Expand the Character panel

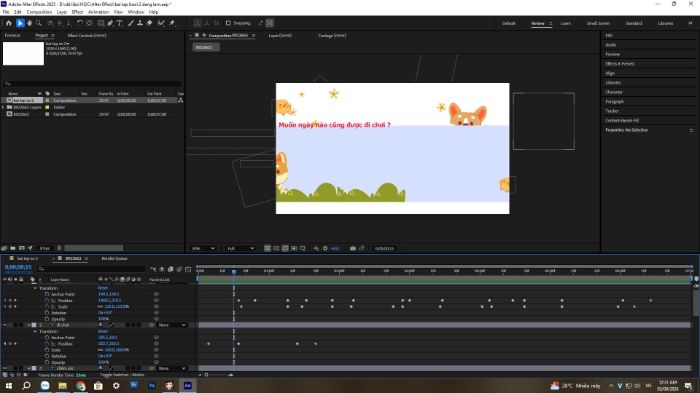click(614, 92)
